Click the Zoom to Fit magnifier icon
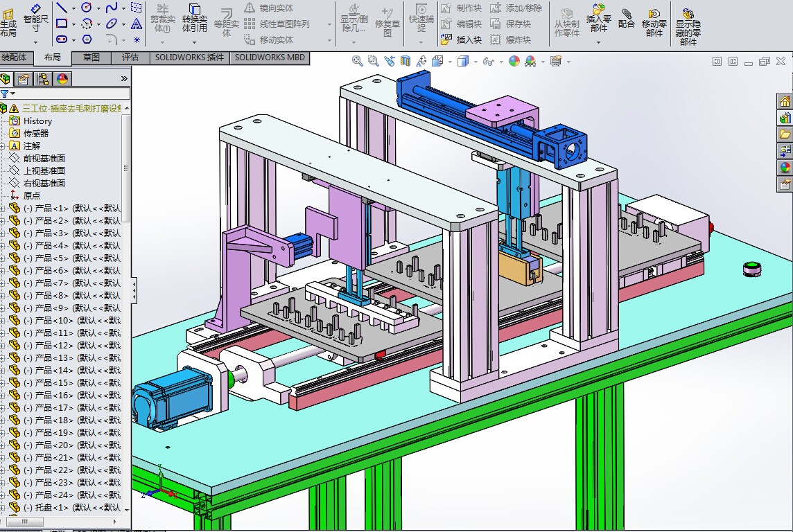The image size is (793, 532). pos(358,62)
